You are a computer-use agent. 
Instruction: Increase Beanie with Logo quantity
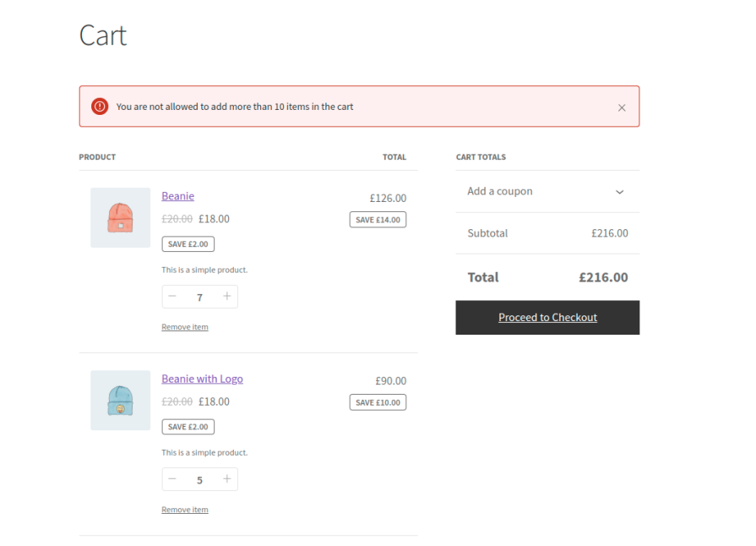coord(226,479)
